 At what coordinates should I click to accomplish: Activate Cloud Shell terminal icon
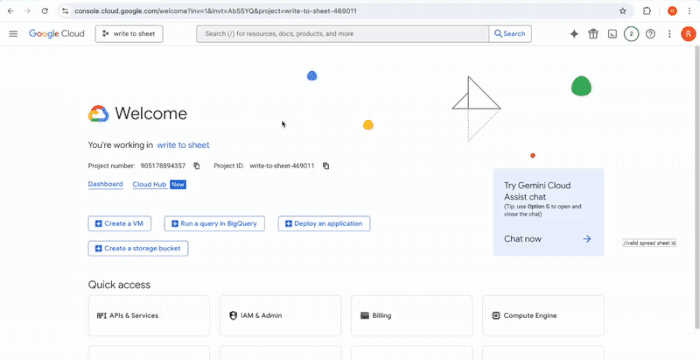[612, 34]
